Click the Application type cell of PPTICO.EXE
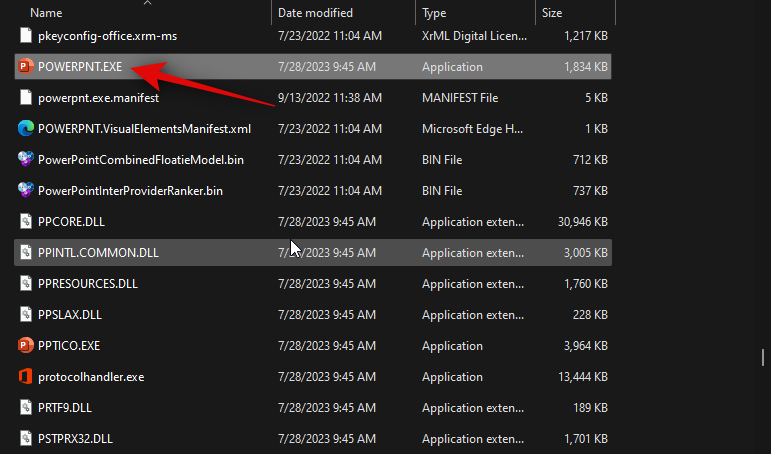Image resolution: width=771 pixels, height=454 pixels. tap(452, 346)
